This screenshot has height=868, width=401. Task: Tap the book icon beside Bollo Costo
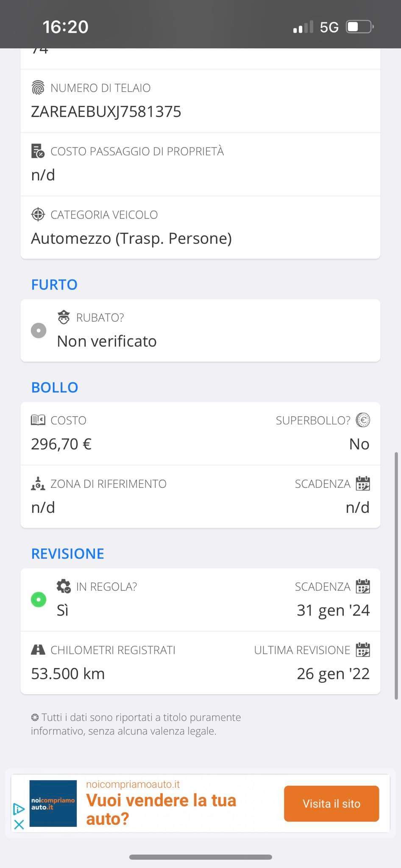[x=38, y=420]
